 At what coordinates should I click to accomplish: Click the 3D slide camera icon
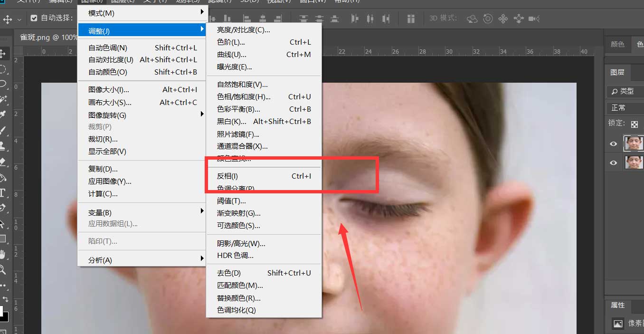[x=519, y=19]
